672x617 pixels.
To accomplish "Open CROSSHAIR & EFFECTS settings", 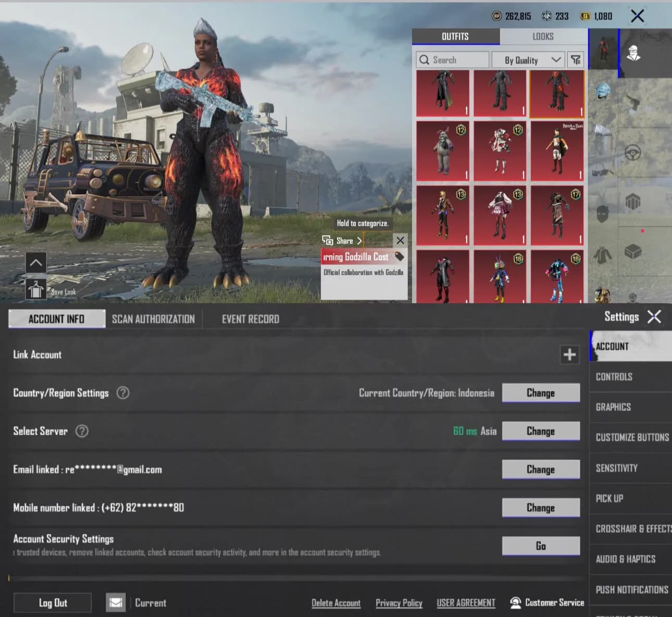I will click(x=631, y=528).
